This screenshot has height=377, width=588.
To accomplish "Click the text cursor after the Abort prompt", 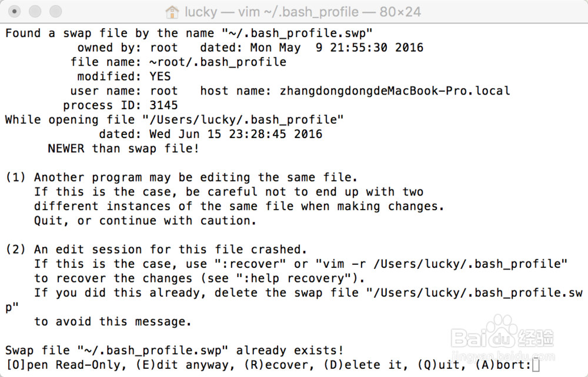I will pos(535,365).
